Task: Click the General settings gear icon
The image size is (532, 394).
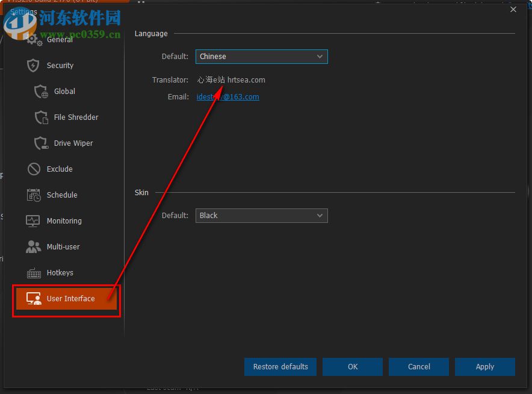Action: [x=33, y=40]
